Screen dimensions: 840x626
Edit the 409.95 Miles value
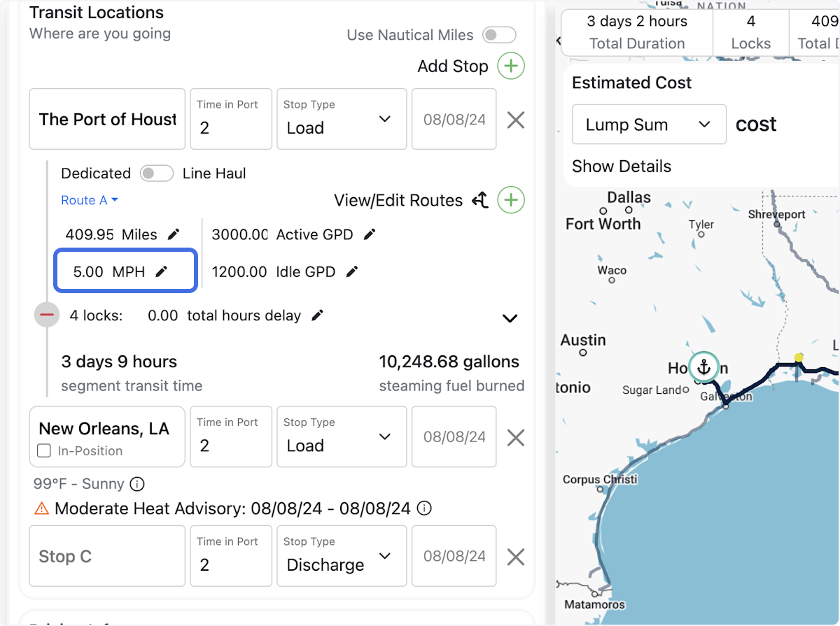coord(174,234)
